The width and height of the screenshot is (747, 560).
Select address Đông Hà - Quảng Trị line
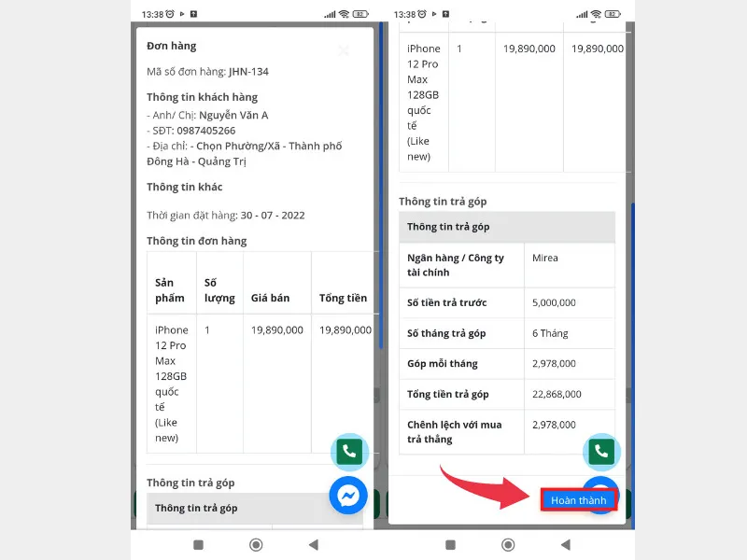point(196,161)
